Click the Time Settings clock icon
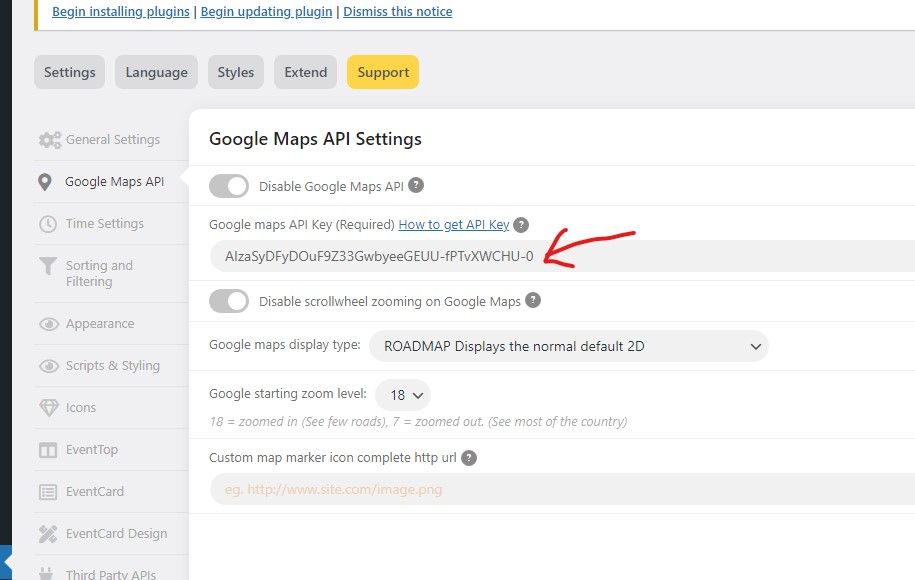 [x=48, y=224]
